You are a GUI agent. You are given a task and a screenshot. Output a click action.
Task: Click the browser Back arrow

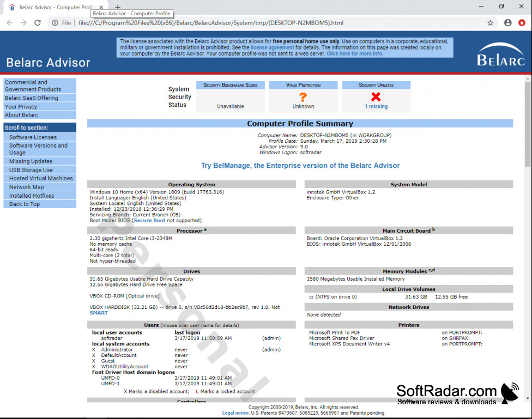pyautogui.click(x=9, y=23)
